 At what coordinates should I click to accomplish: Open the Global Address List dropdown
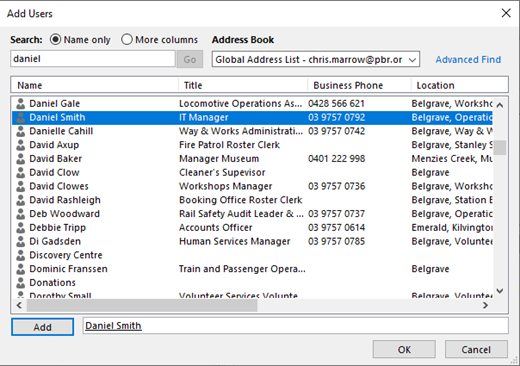[316, 59]
